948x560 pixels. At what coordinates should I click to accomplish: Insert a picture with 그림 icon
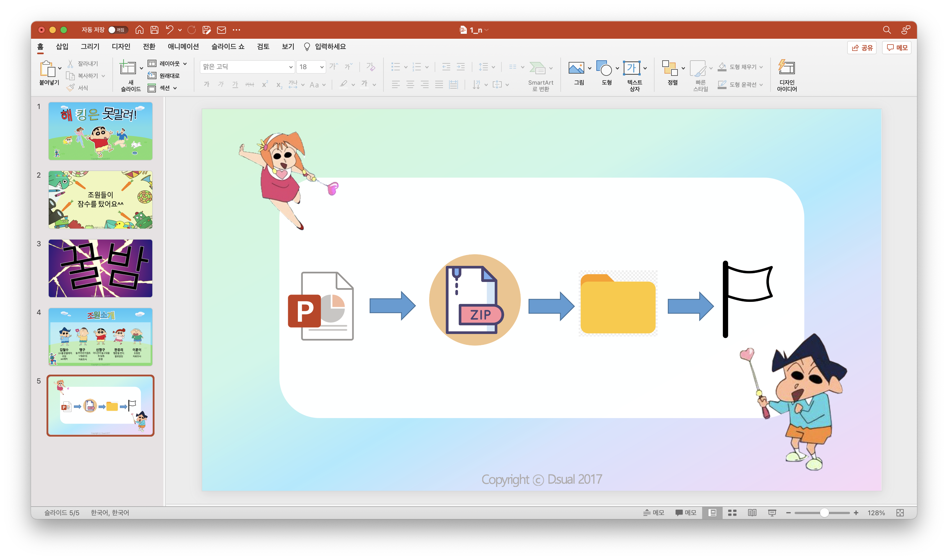576,68
